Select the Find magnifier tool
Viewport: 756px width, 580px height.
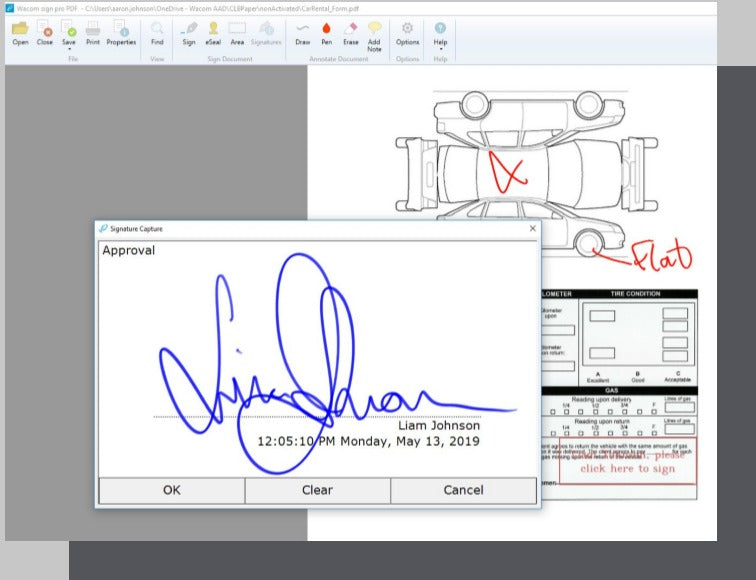coord(157,33)
